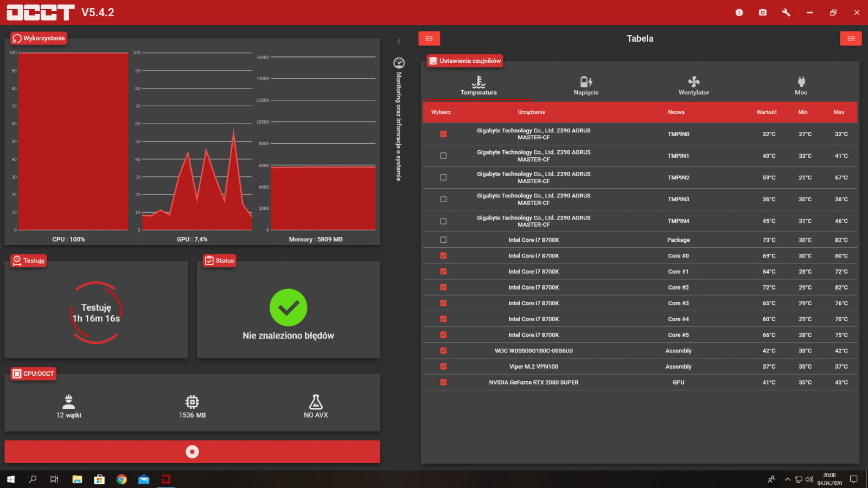Collapse the left panel with the chevron arrow

tap(399, 41)
